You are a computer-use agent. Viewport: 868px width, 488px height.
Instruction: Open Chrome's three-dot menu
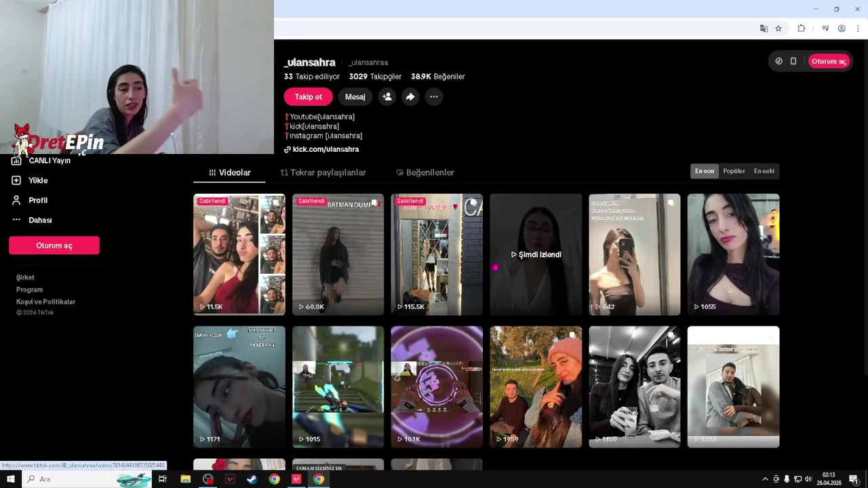858,28
